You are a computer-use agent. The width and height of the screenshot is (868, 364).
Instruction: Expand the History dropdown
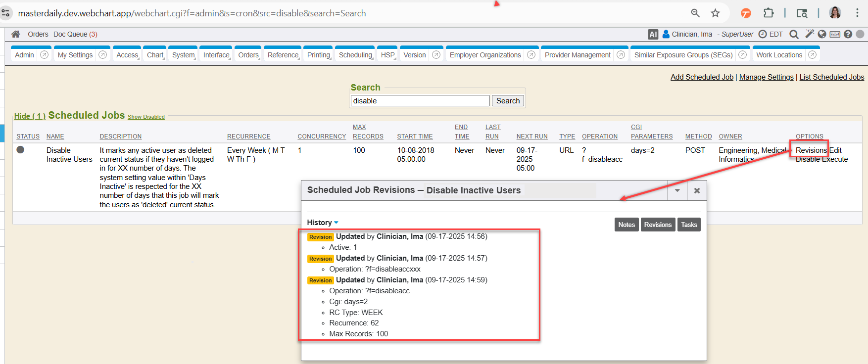point(323,223)
